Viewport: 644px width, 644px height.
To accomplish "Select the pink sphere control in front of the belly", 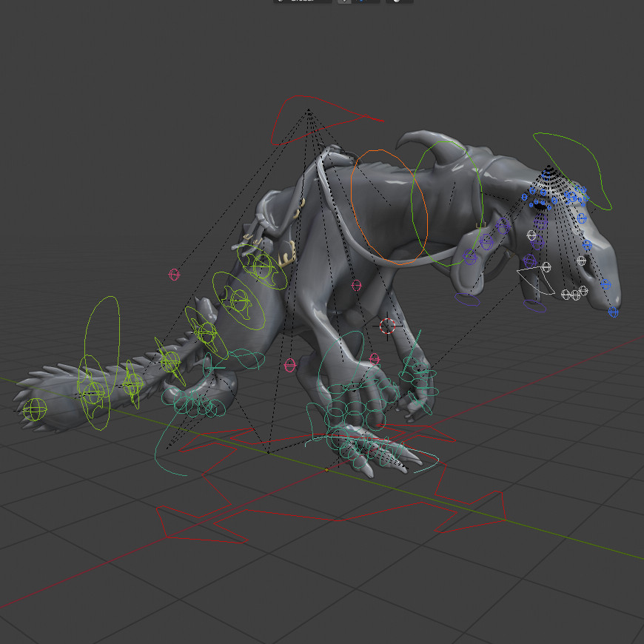I will [x=356, y=285].
